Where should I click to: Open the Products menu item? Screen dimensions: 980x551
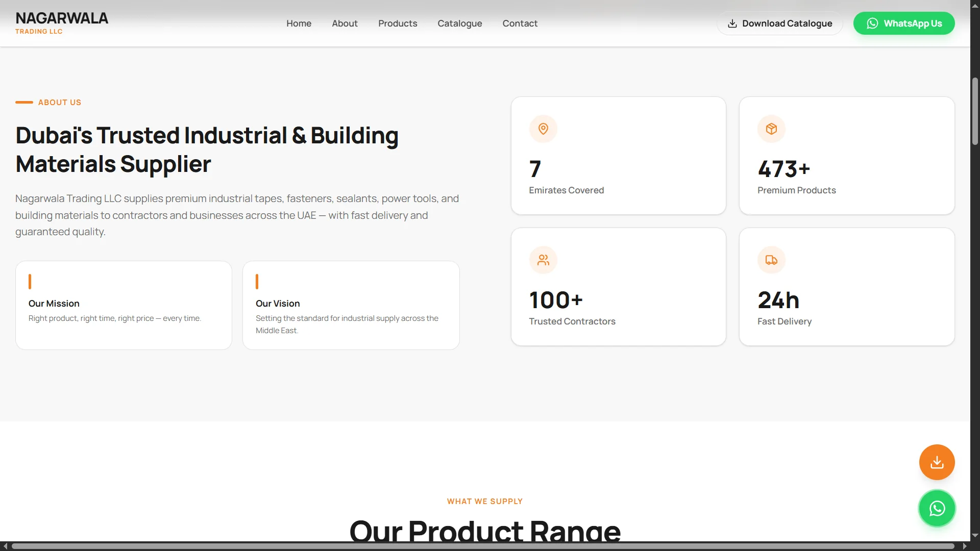click(x=398, y=23)
